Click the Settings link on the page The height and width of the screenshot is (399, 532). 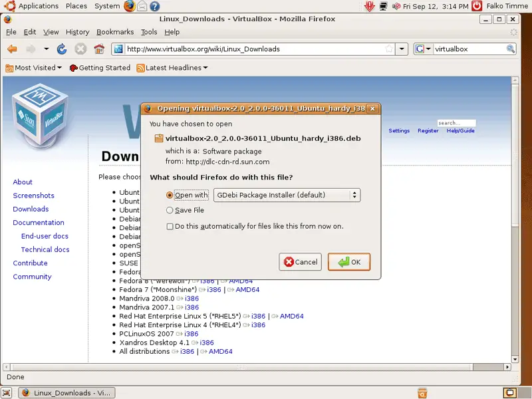pyautogui.click(x=399, y=130)
